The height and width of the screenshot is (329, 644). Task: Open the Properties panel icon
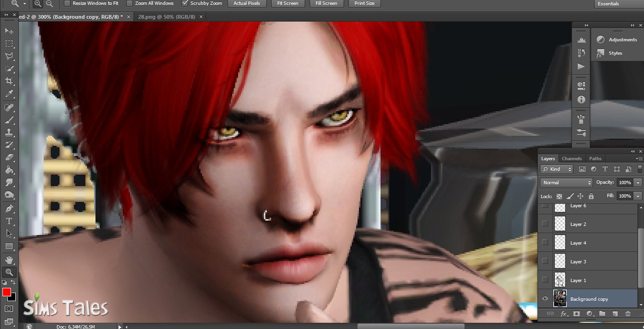point(581,85)
